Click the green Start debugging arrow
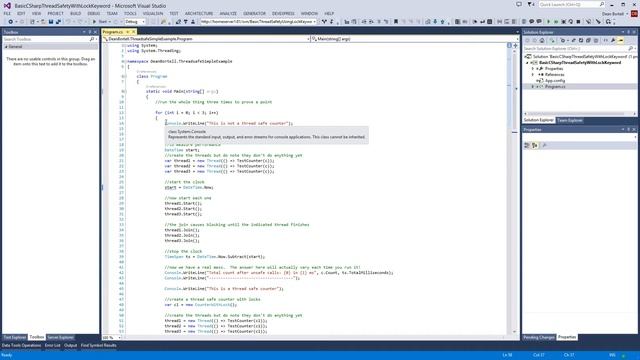This screenshot has height=360, width=640. click(x=94, y=22)
